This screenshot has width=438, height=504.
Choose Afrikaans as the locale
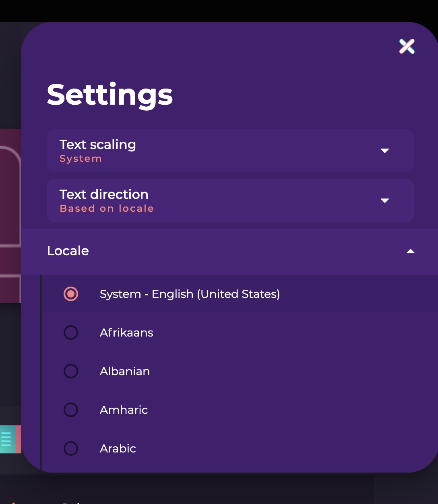tap(126, 333)
